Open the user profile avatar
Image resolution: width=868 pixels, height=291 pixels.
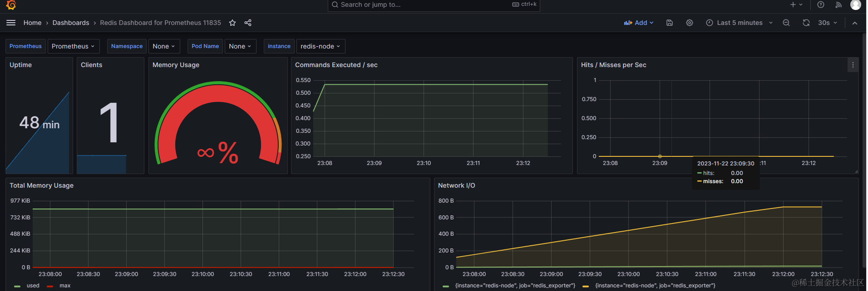click(x=856, y=5)
